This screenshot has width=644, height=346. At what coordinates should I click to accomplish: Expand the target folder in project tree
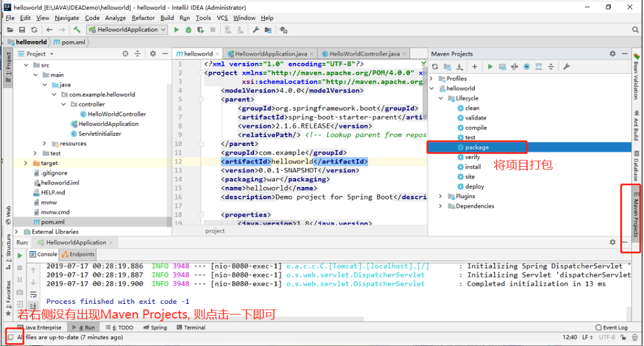pos(26,163)
